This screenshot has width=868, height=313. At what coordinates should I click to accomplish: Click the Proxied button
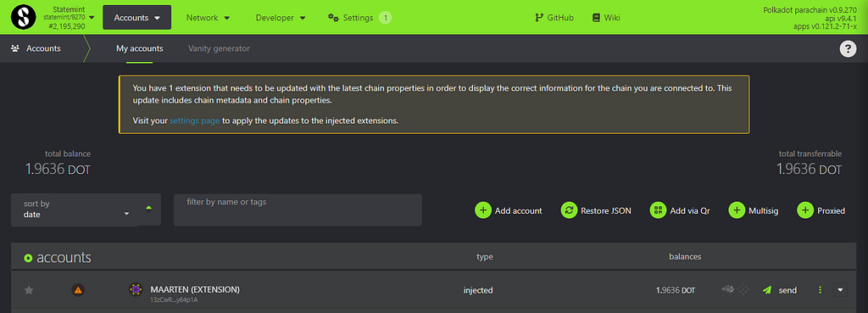tap(821, 210)
